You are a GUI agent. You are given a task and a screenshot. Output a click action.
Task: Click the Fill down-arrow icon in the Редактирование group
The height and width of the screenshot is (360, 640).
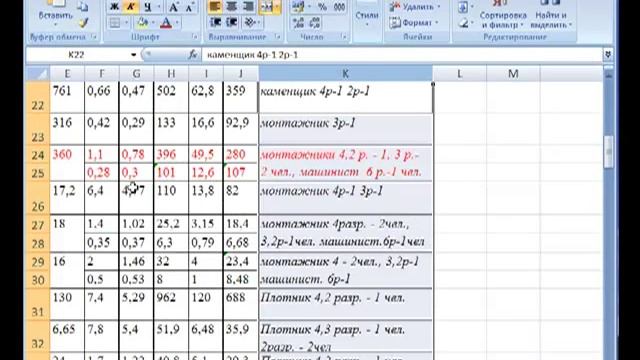[463, 7]
